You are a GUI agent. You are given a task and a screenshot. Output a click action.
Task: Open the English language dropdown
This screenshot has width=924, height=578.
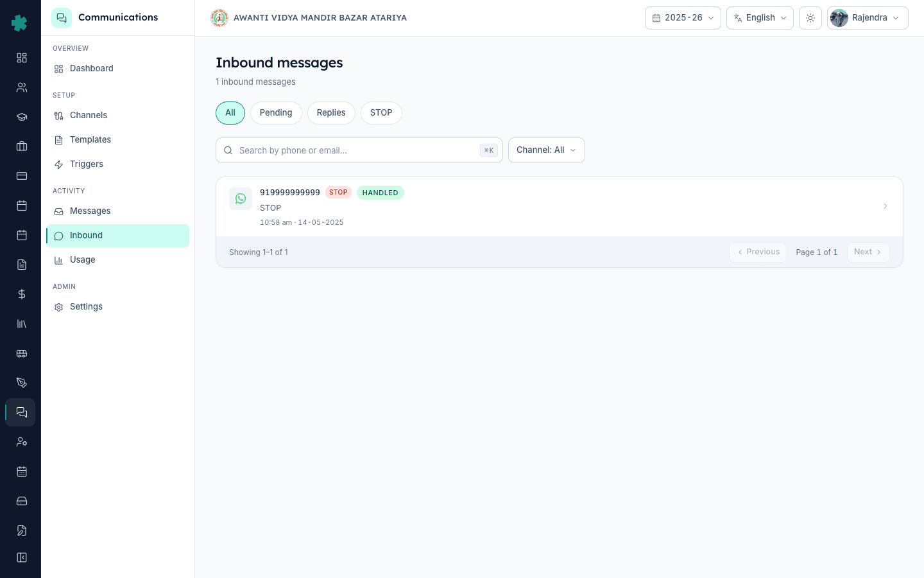760,18
